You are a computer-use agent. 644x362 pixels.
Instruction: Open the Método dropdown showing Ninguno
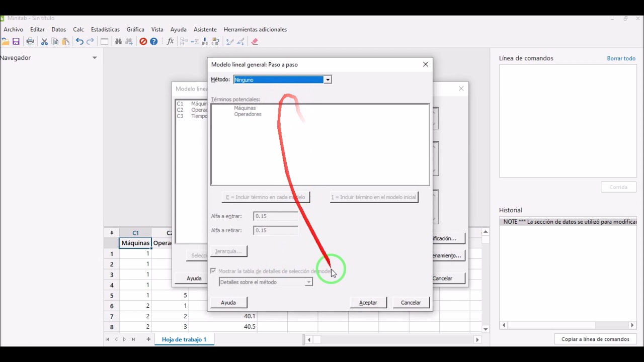pyautogui.click(x=328, y=79)
